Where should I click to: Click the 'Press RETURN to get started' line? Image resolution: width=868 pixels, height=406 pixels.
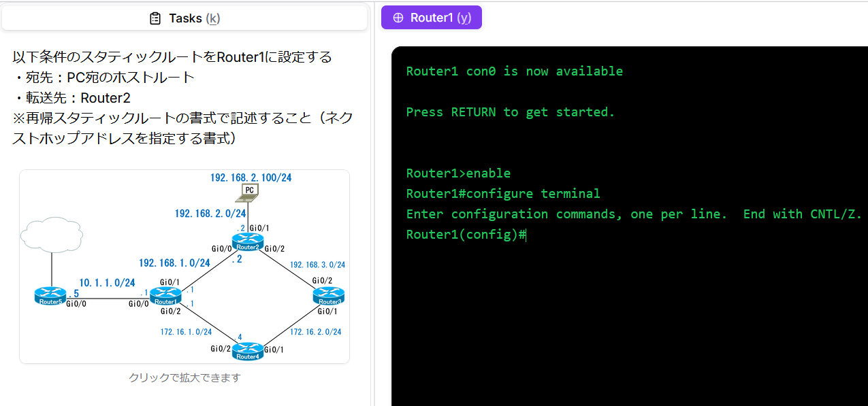coord(510,112)
